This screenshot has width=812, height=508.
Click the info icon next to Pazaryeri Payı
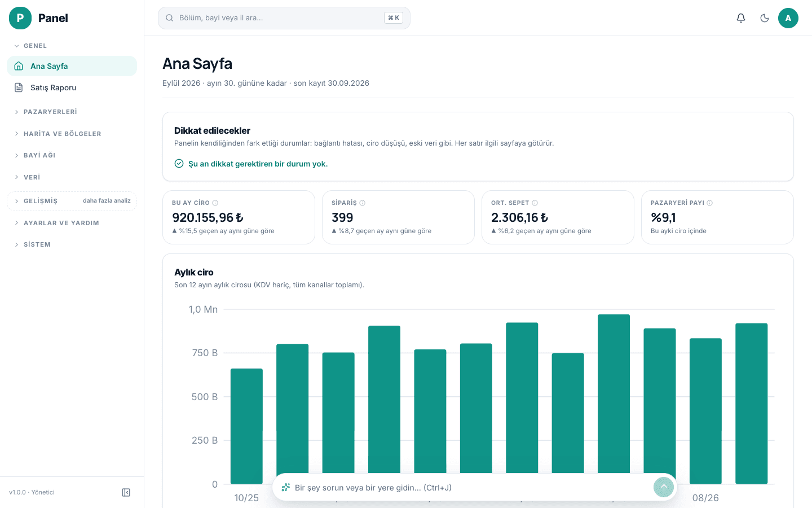click(710, 203)
